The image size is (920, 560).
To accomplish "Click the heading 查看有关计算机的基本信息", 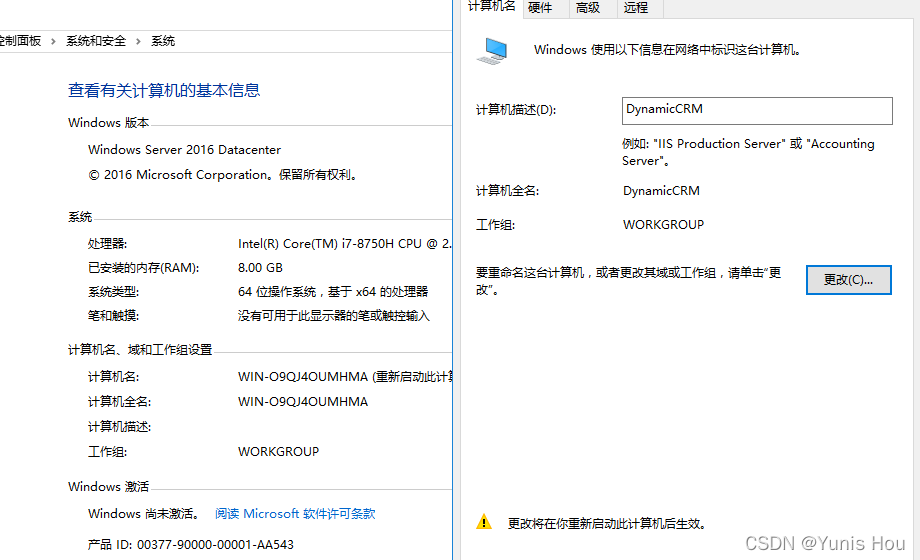I will [x=164, y=90].
